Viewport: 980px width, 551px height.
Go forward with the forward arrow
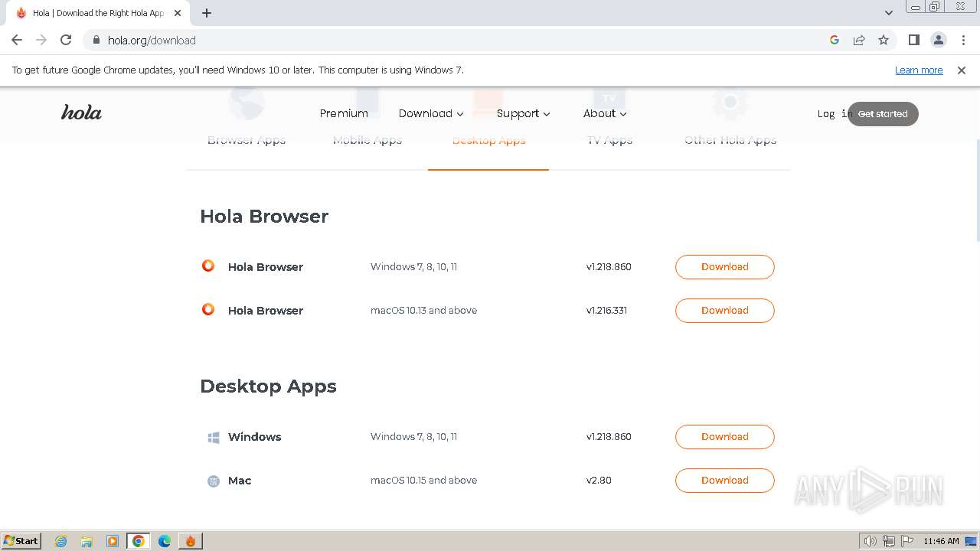coord(41,40)
